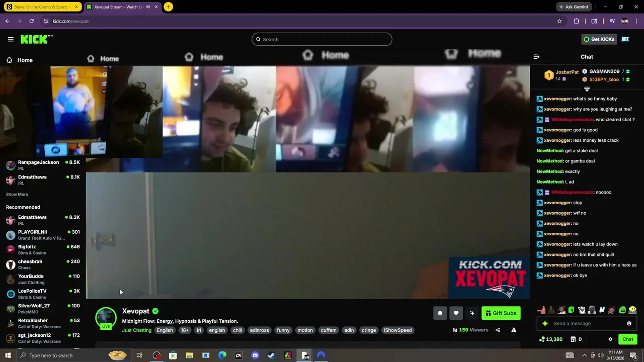Toggle stream notifications bell
This screenshot has height=362, width=644.
[x=440, y=313]
